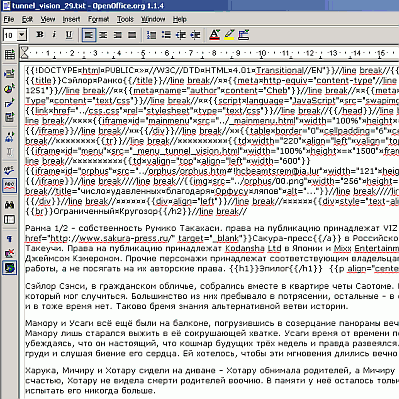Open the Format menu
This screenshot has width=399, height=399.
pos(98,19)
